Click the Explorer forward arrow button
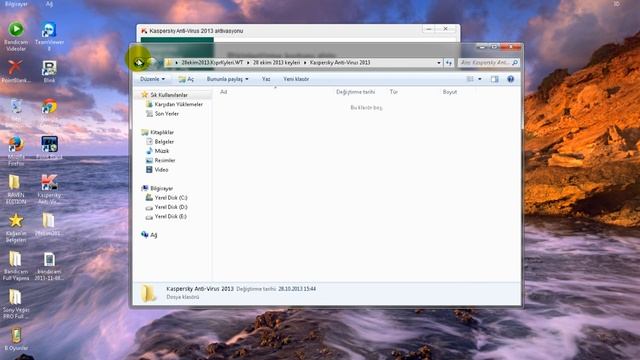This screenshot has height=360, width=640. pyautogui.click(x=152, y=62)
